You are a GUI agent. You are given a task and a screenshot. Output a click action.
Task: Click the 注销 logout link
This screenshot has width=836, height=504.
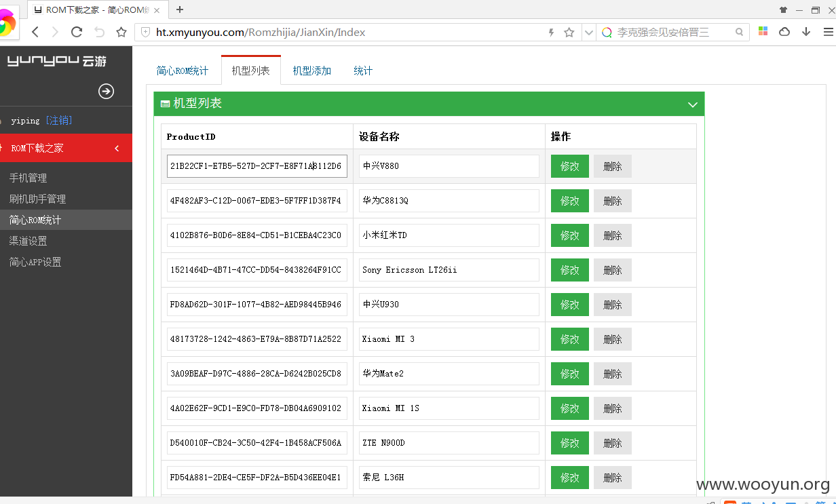tap(59, 120)
